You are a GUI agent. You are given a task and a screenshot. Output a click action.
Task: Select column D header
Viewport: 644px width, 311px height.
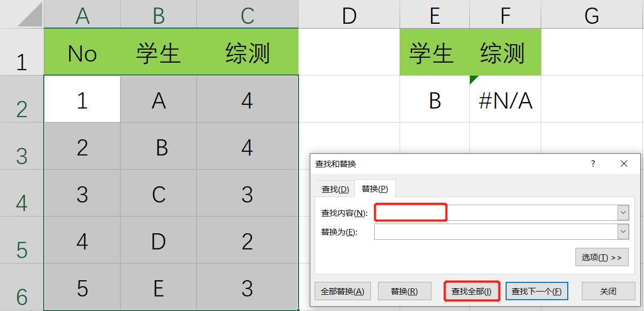[349, 15]
